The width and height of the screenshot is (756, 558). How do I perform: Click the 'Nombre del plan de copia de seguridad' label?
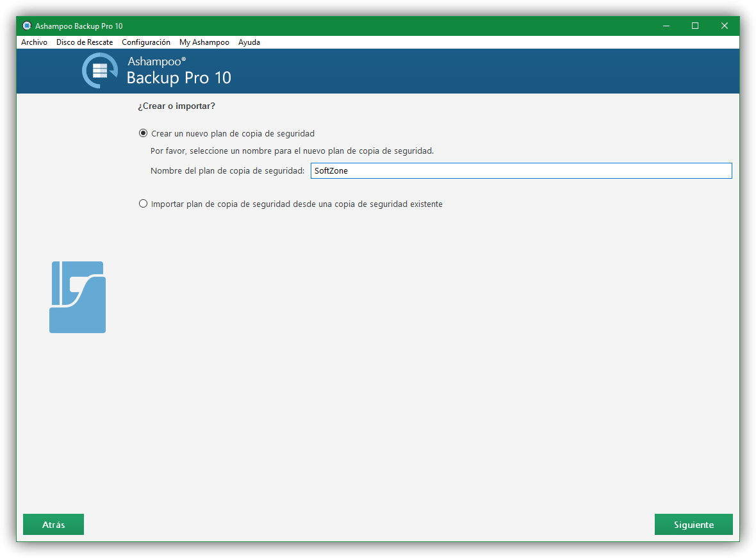[x=227, y=170]
